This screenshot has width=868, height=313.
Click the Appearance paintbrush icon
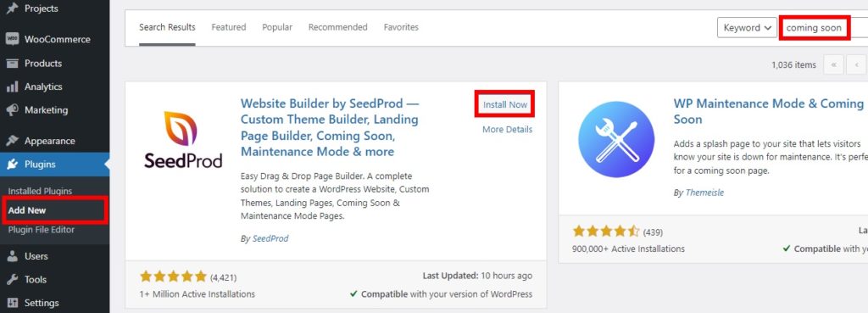pos(12,141)
